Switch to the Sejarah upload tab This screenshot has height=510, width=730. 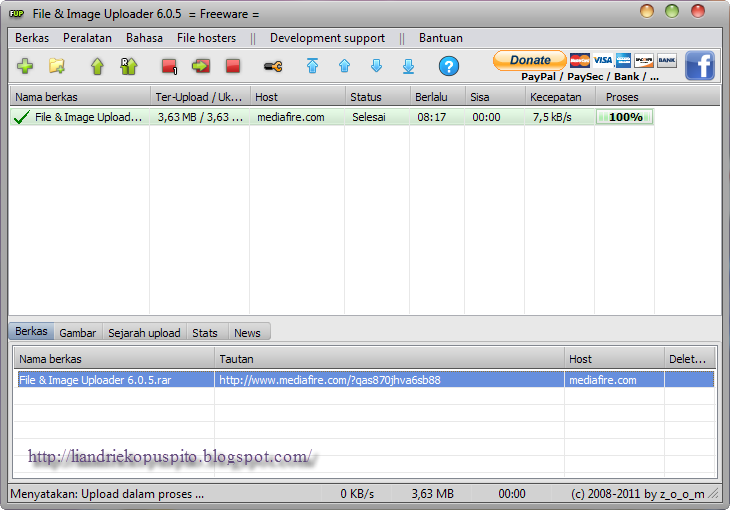click(144, 333)
